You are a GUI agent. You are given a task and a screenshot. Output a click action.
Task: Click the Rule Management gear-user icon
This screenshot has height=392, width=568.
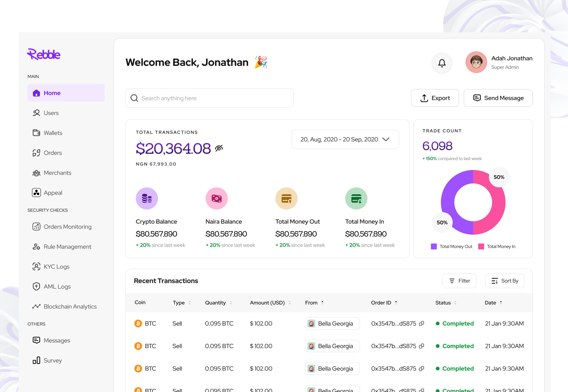(36, 247)
